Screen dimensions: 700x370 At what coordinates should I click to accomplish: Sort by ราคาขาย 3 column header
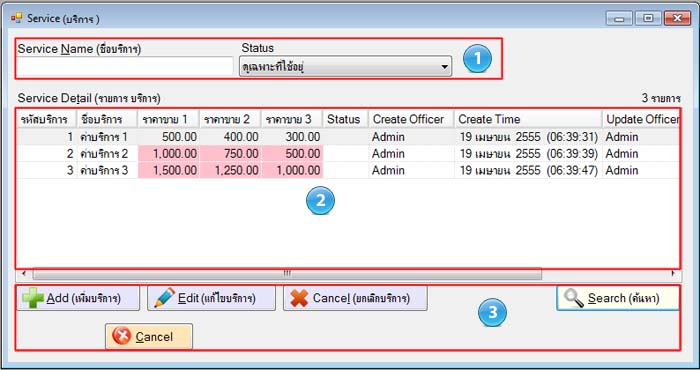click(292, 119)
